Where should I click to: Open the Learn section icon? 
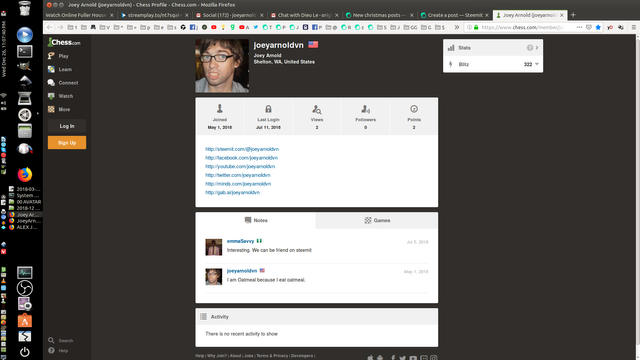click(x=51, y=69)
